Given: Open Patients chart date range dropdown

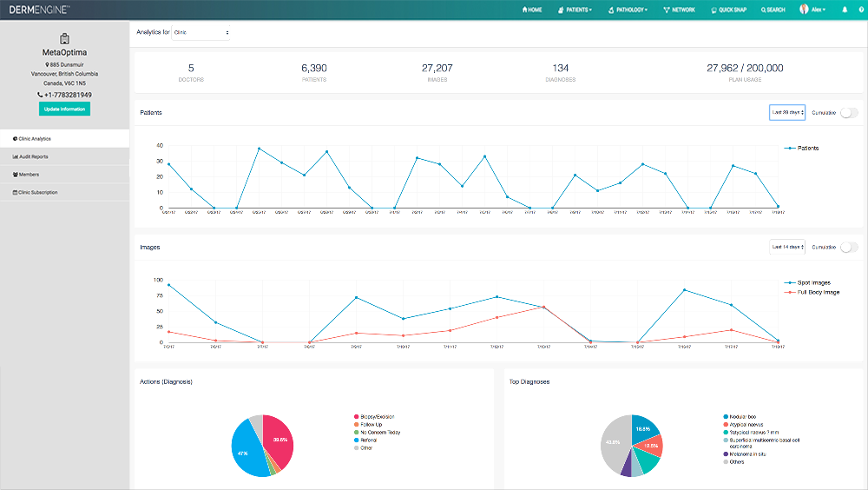Looking at the screenshot, I should 787,113.
